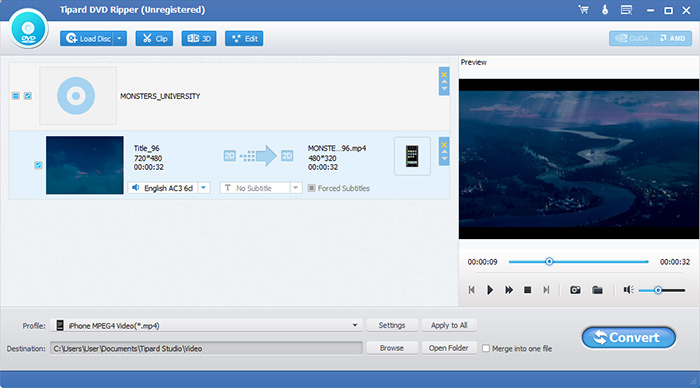Click the MONSTERS_UNIVERSITY disc title text
Image resolution: width=700 pixels, height=388 pixels.
[x=160, y=96]
